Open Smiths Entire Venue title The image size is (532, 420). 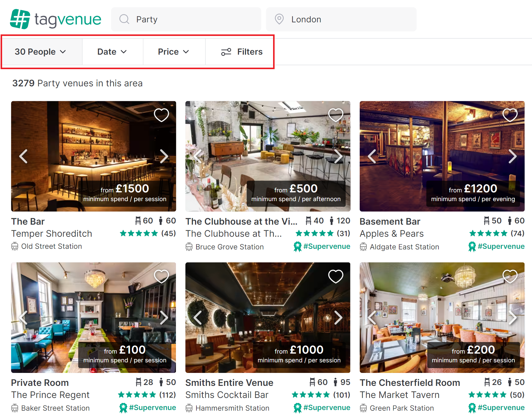(229, 383)
